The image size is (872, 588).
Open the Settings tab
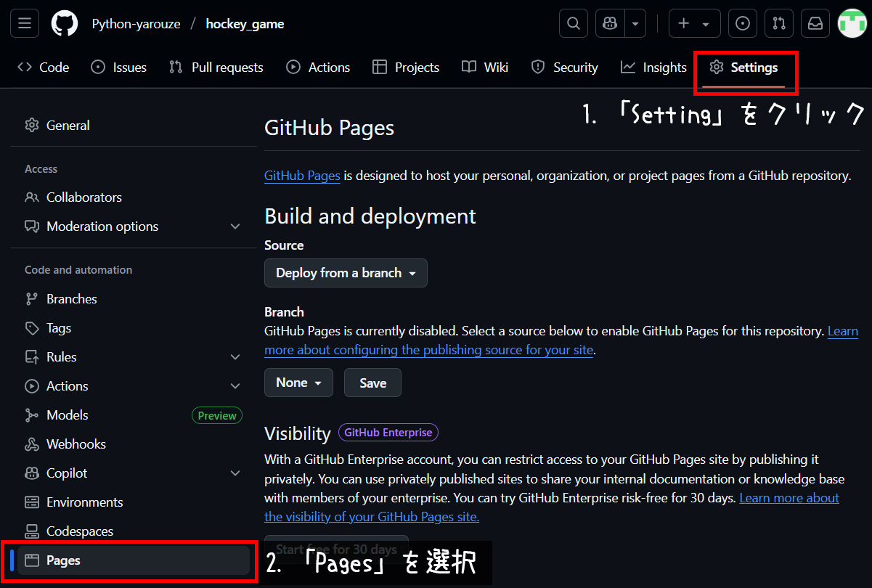tap(743, 68)
